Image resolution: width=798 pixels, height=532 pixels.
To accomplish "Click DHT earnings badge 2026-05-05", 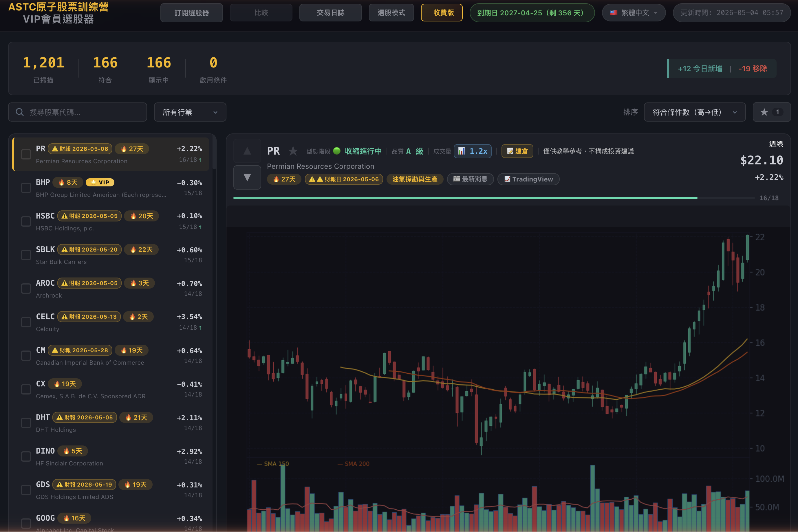I will click(85, 417).
